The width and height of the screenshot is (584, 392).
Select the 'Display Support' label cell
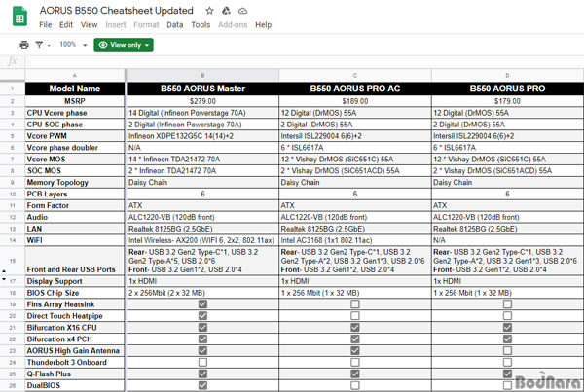(75, 281)
